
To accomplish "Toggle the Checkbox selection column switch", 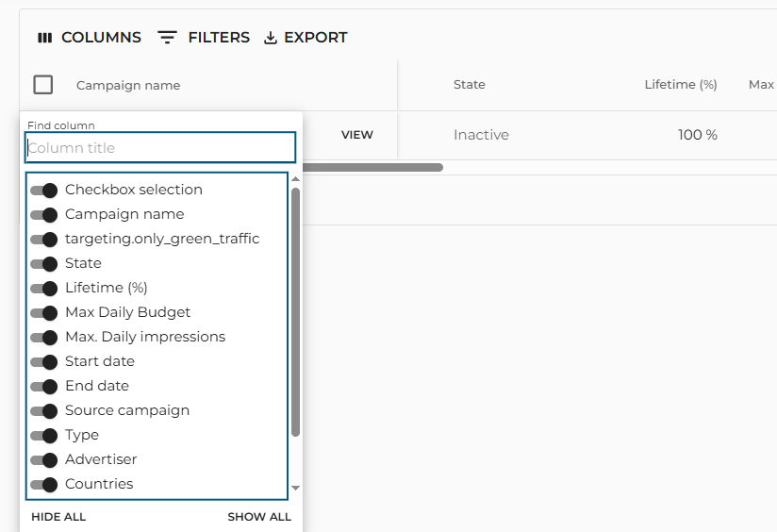I will tap(44, 191).
